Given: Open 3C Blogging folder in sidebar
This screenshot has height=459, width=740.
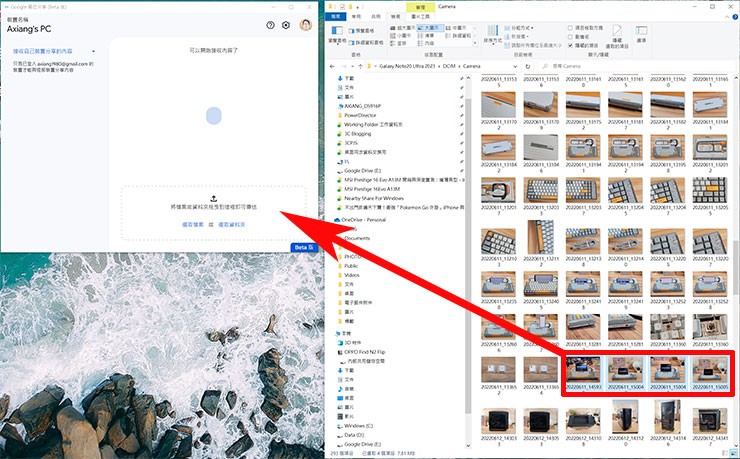Looking at the screenshot, I should click(357, 134).
